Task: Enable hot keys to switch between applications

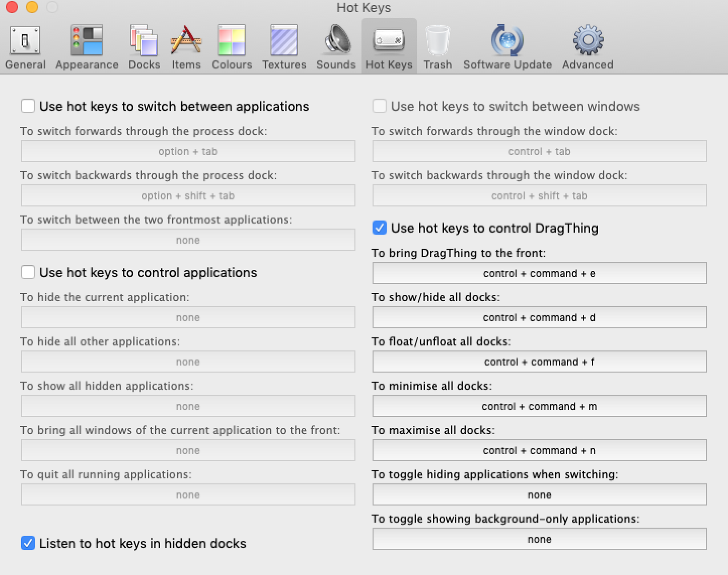Action: tap(28, 106)
